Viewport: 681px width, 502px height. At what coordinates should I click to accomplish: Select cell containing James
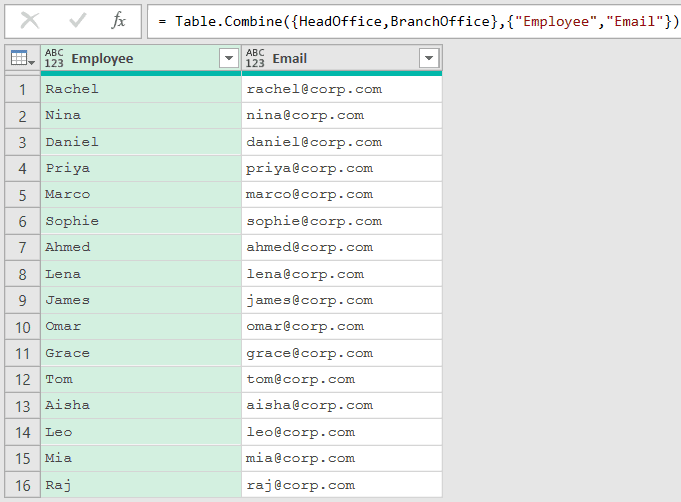click(141, 301)
